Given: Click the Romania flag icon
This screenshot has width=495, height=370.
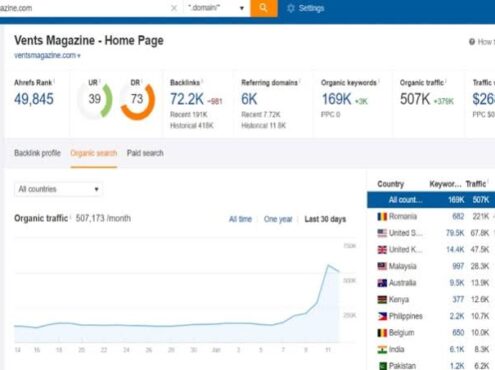Looking at the screenshot, I should pyautogui.click(x=382, y=216).
